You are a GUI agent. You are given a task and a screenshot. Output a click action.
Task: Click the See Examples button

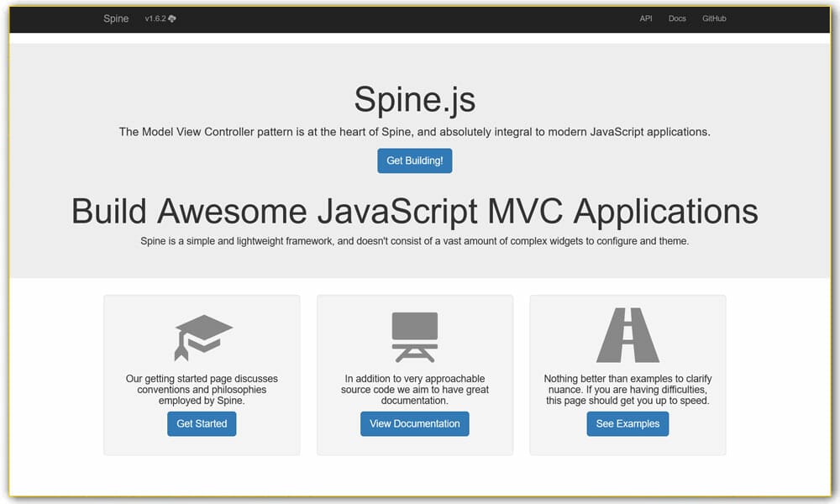coord(627,423)
